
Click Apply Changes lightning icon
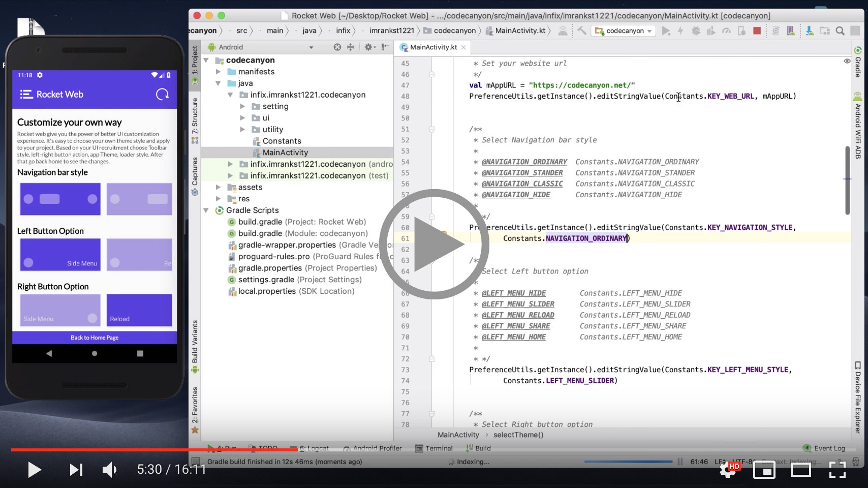680,31
